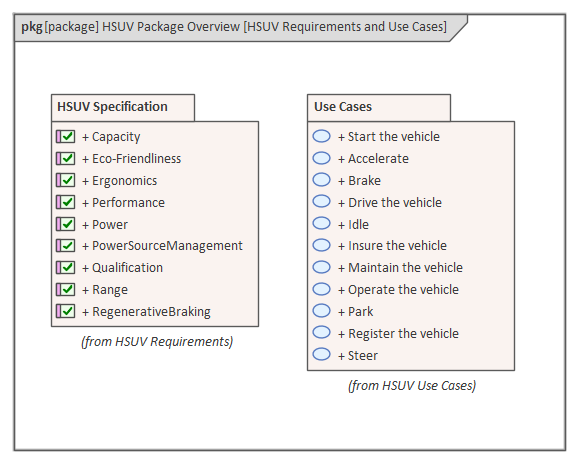The height and width of the screenshot is (465, 581).
Task: Select the Idle use case ellipse icon
Action: pyautogui.click(x=321, y=223)
